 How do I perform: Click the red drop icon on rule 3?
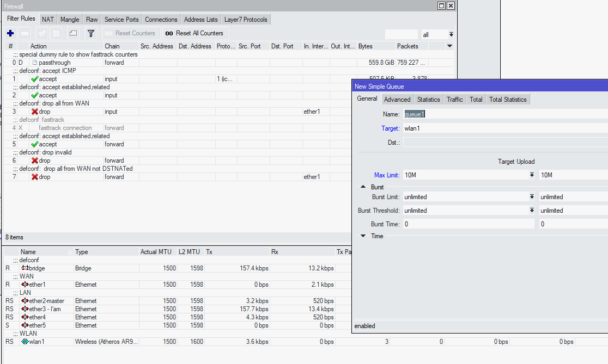point(35,111)
